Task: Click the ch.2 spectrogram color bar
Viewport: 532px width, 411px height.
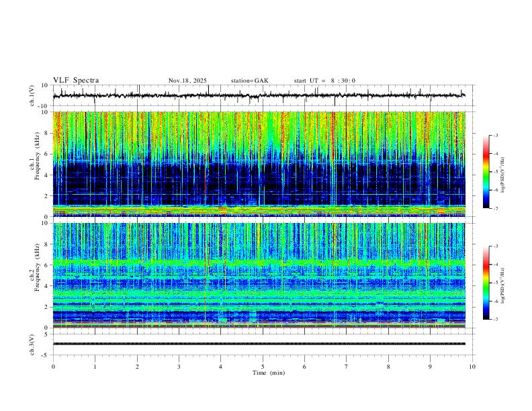Action: (486, 283)
